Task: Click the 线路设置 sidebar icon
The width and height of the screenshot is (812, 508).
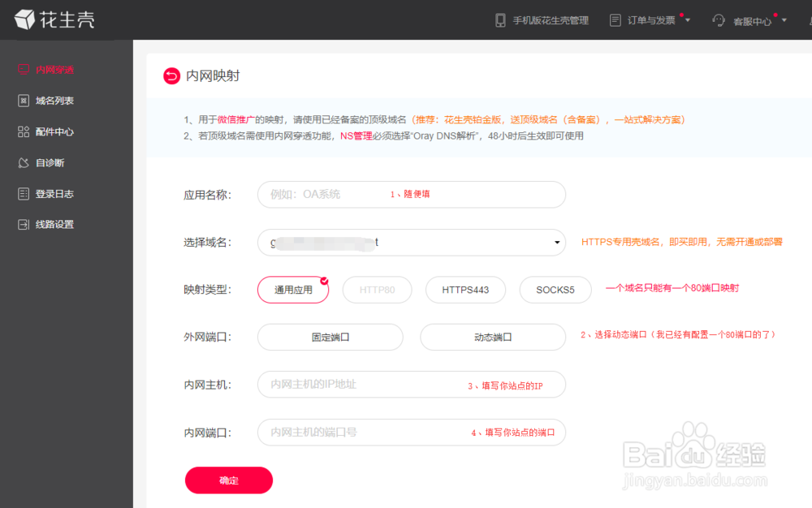Action: pos(24,225)
